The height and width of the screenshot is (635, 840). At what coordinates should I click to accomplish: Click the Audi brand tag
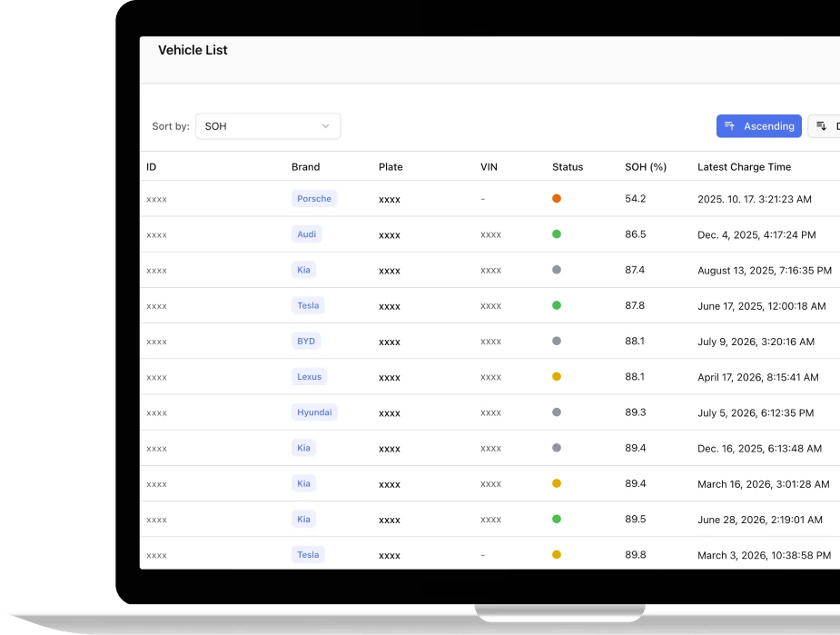pyautogui.click(x=306, y=234)
